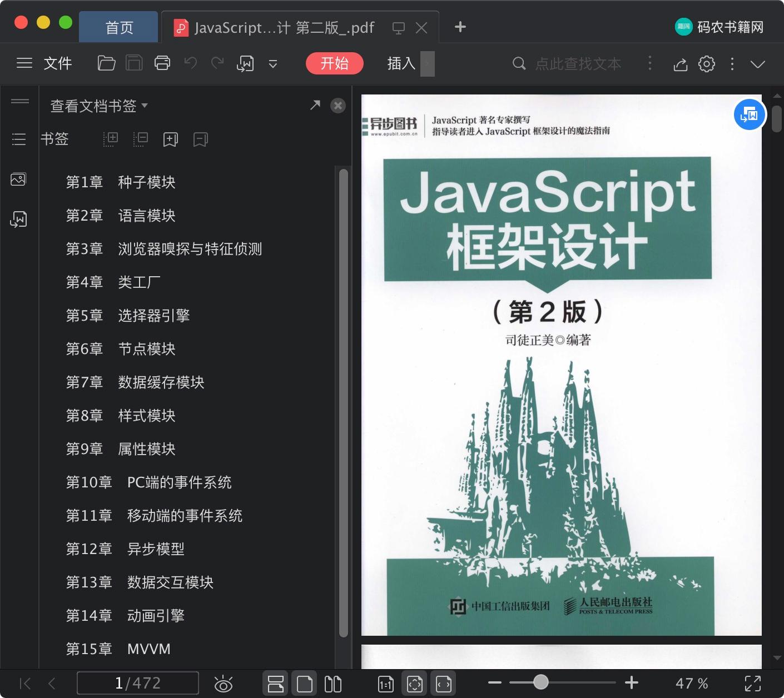Close the JavaScript PDF tab
Image resolution: width=784 pixels, height=698 pixels.
[421, 28]
